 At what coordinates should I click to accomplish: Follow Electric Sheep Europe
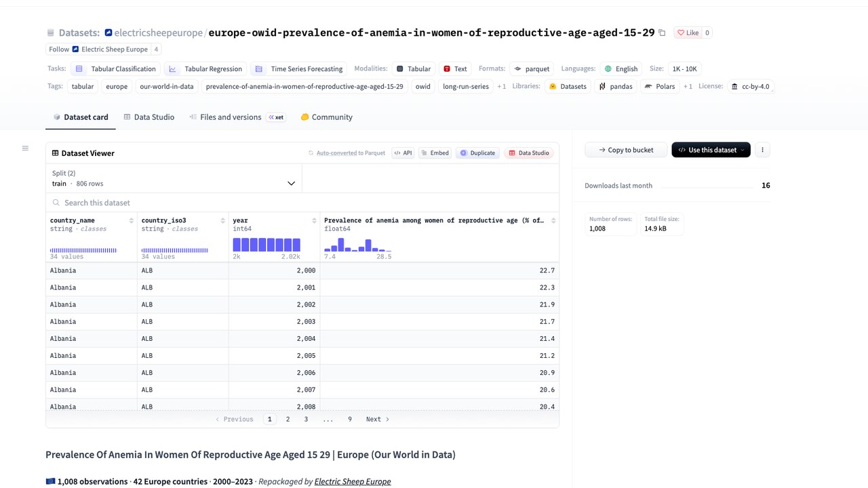(x=59, y=49)
